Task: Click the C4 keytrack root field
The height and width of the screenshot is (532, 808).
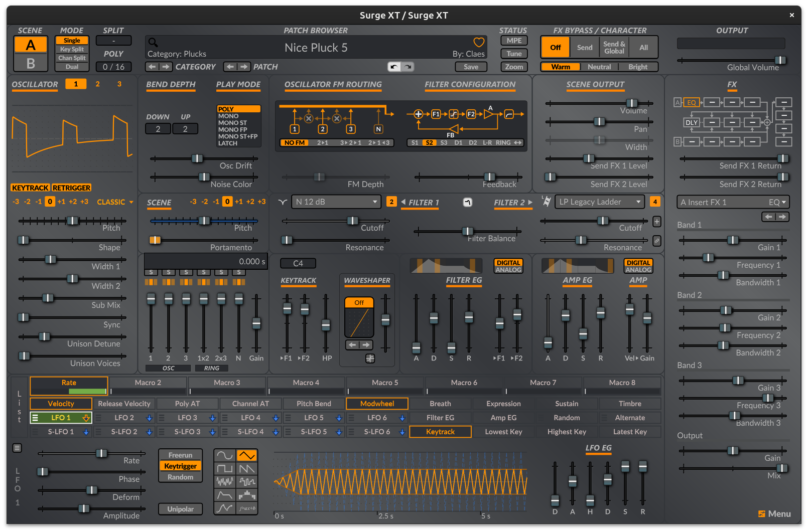Action: pos(298,263)
